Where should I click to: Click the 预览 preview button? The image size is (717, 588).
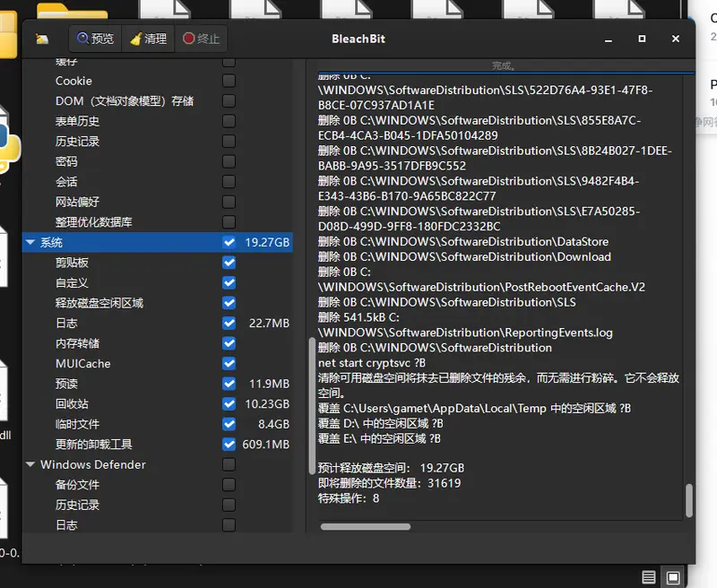(x=95, y=39)
